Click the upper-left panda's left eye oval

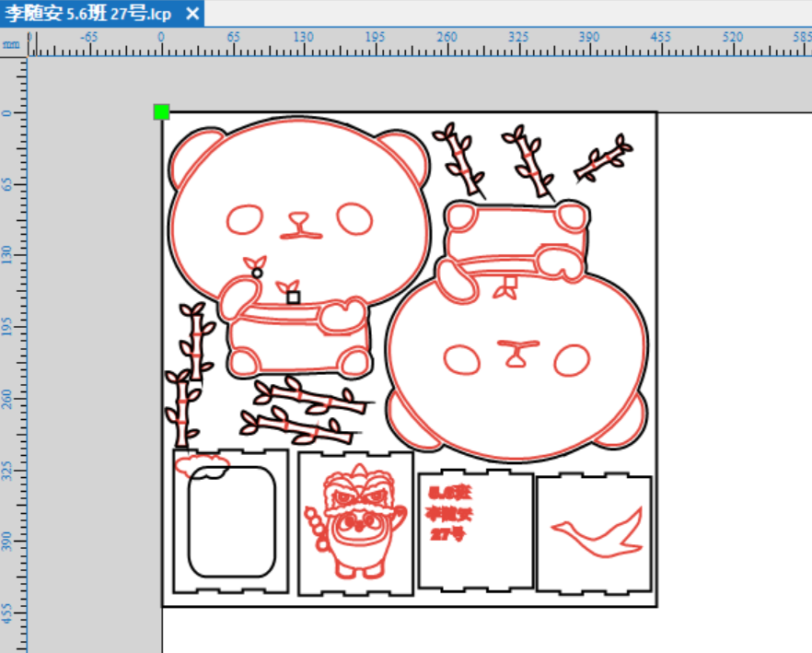(x=245, y=220)
